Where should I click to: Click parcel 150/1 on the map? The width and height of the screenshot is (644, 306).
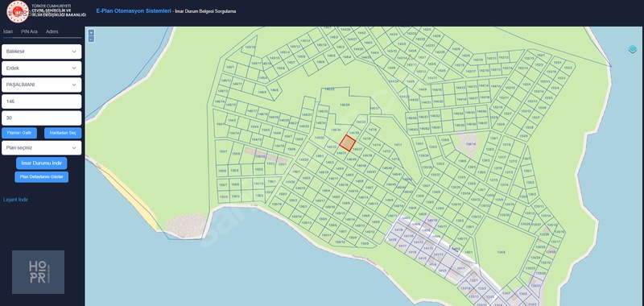pyautogui.click(x=283, y=194)
